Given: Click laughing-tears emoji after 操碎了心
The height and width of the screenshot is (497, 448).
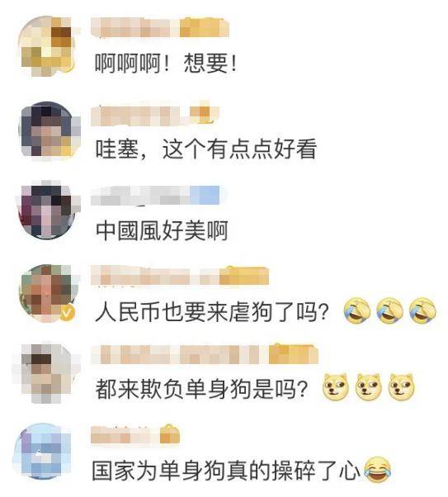Looking at the screenshot, I should pyautogui.click(x=377, y=470).
